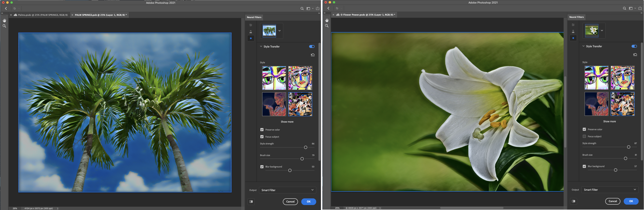Uncheck Preserve color for PALM SPRINGS
This screenshot has height=210, width=644.
[x=262, y=130]
